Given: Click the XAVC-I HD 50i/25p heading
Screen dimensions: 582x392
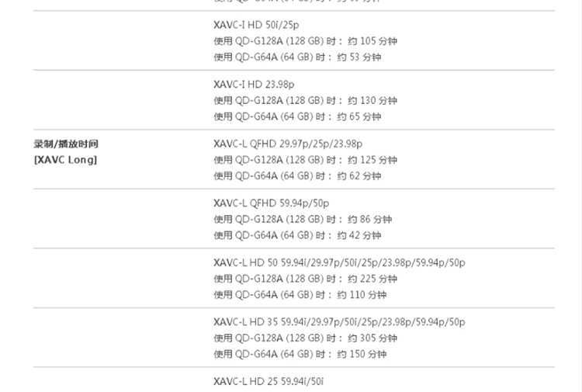Looking at the screenshot, I should pos(256,25).
